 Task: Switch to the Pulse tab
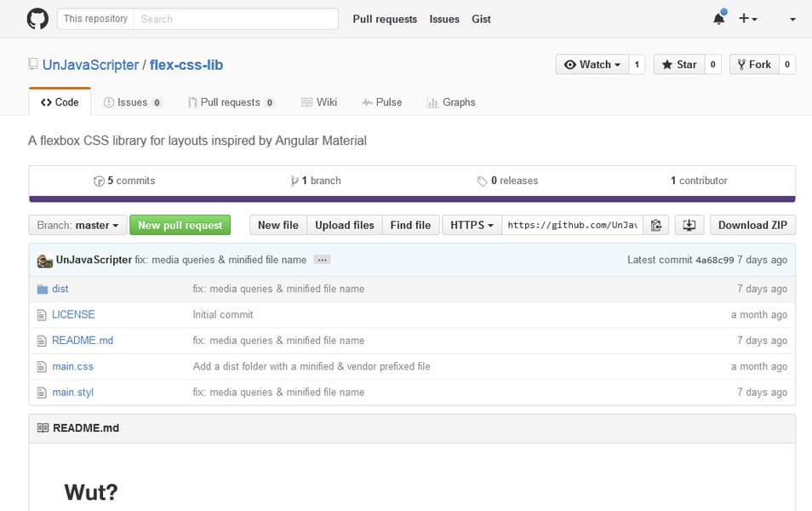(381, 102)
